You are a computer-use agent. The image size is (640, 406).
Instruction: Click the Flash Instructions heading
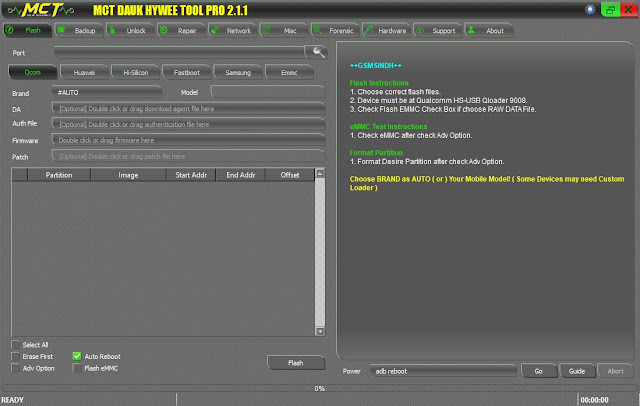pos(379,83)
